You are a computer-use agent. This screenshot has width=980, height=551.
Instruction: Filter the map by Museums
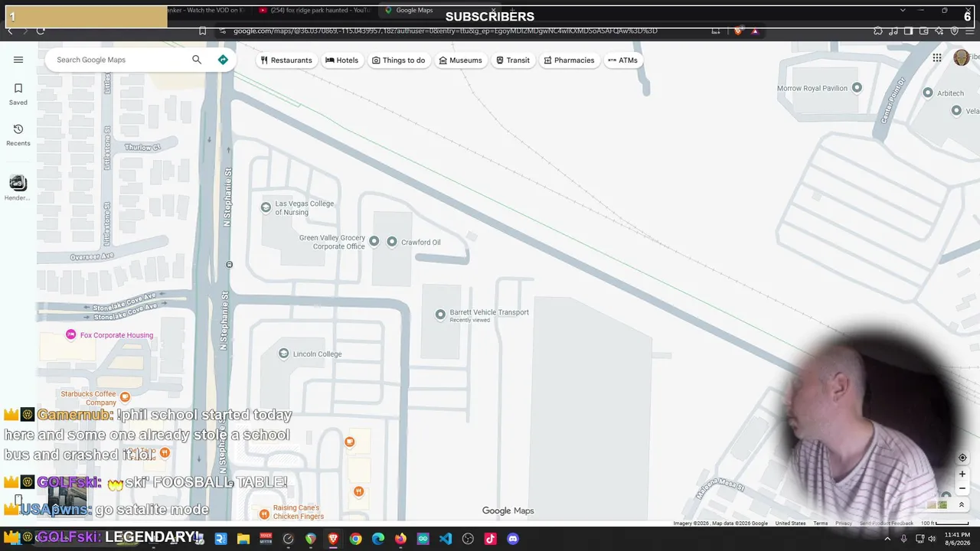click(460, 60)
